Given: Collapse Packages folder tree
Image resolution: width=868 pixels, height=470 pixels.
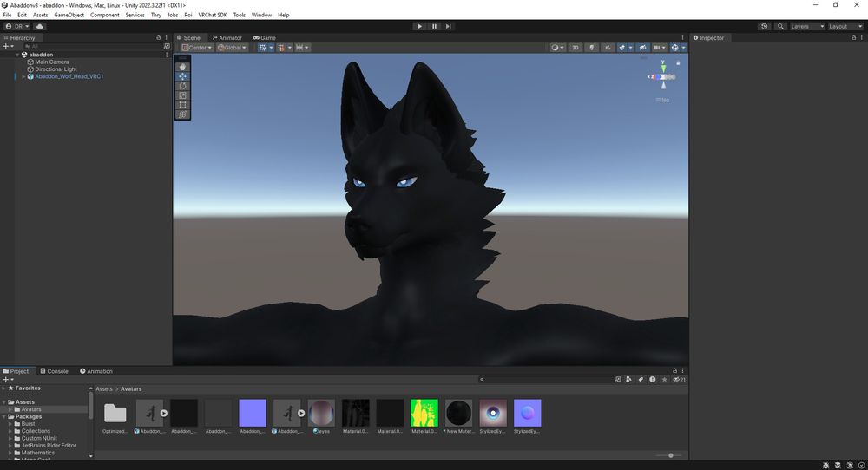Looking at the screenshot, I should pyautogui.click(x=4, y=416).
